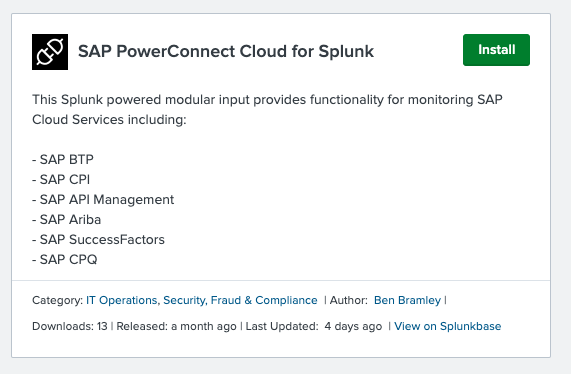Open author Ben Bramley's profile link
Image resolution: width=571 pixels, height=374 pixels.
[x=407, y=300]
